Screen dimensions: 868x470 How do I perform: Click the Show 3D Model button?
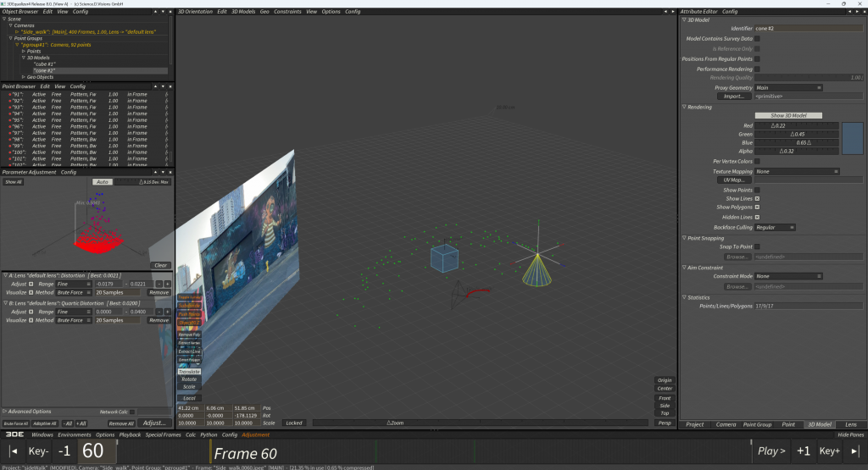click(x=788, y=115)
